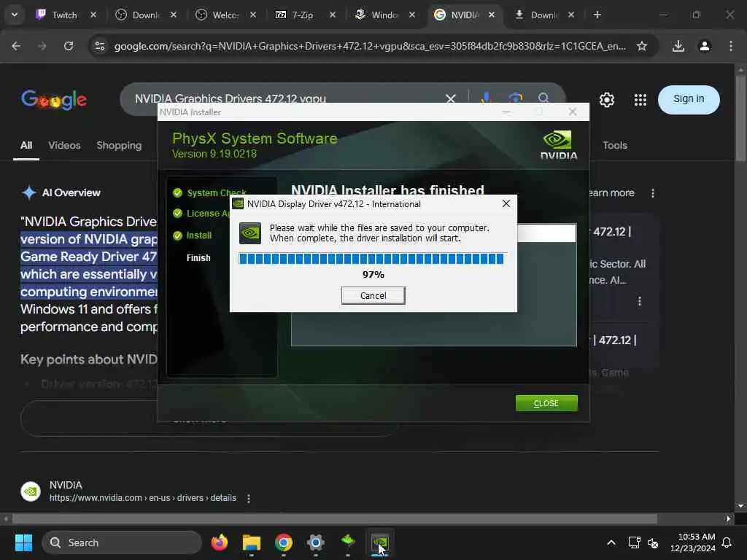Select the Videos search filter
Viewport: 747px width, 560px height.
pos(64,145)
